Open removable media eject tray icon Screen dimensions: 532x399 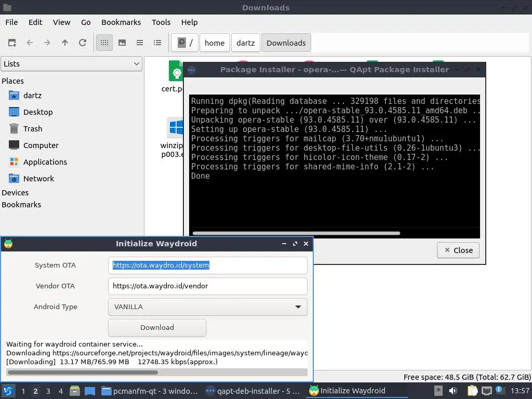click(438, 391)
